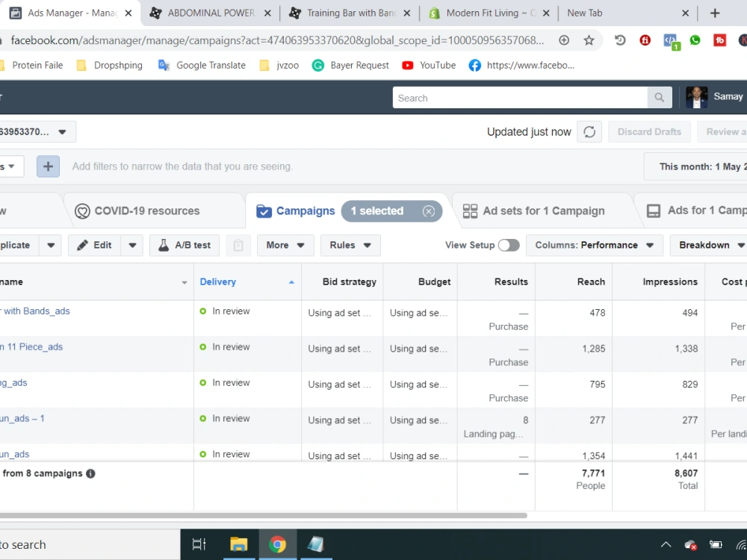Expand the Duplicate dropdown arrow
Viewport: 747px width, 560px height.
(51, 245)
